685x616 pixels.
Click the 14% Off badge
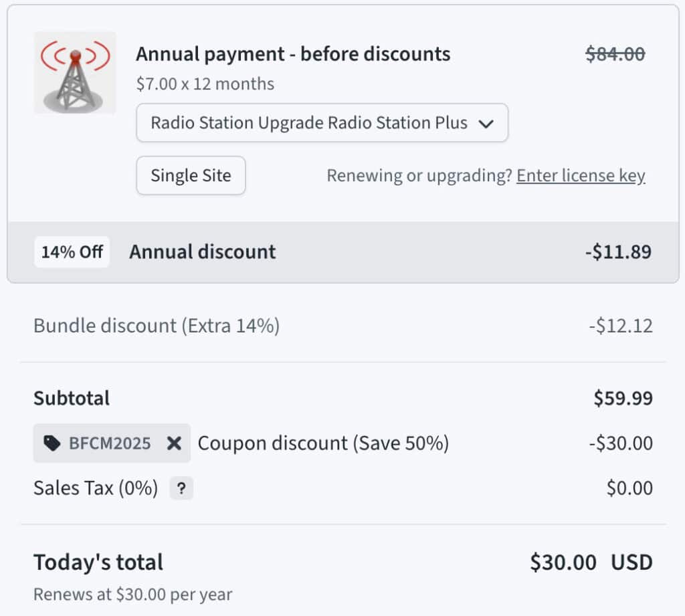click(x=72, y=252)
